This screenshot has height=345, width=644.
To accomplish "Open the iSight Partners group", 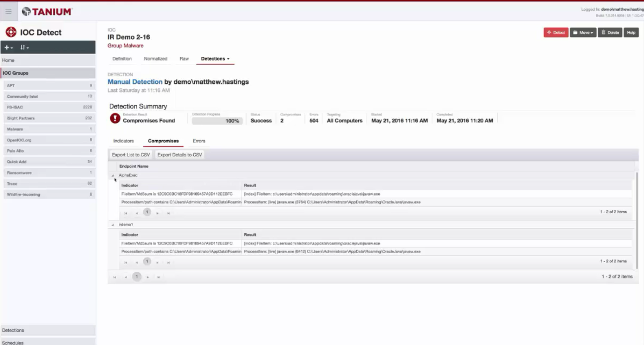I will pos(49,118).
